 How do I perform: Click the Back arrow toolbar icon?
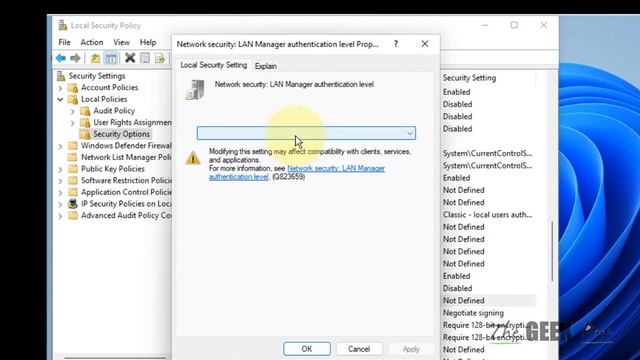click(61, 58)
